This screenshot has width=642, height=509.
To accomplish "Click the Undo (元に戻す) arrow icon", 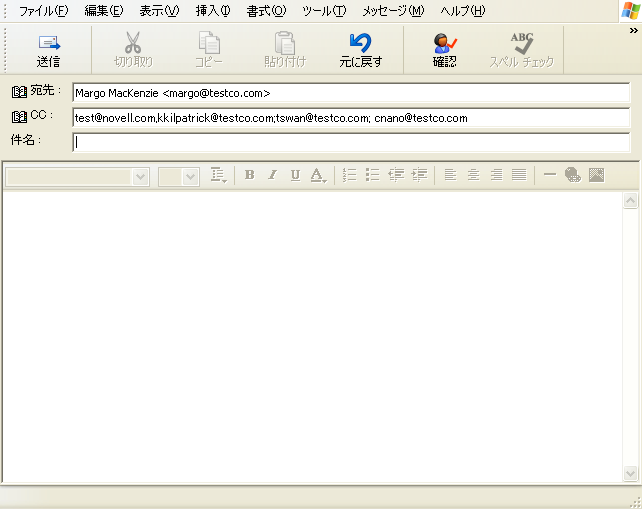I will pos(361,43).
